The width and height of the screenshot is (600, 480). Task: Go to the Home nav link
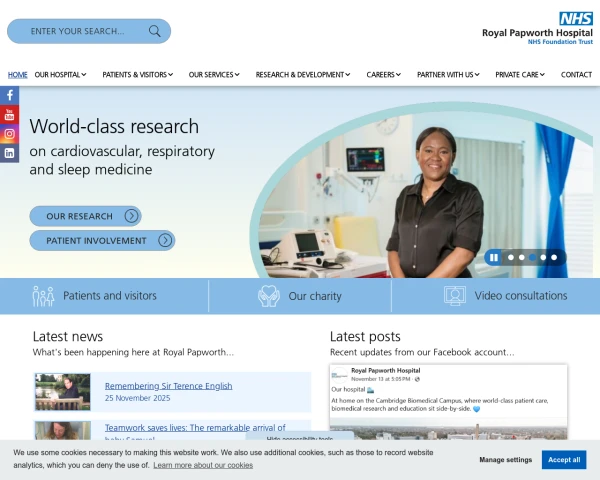[x=18, y=75]
